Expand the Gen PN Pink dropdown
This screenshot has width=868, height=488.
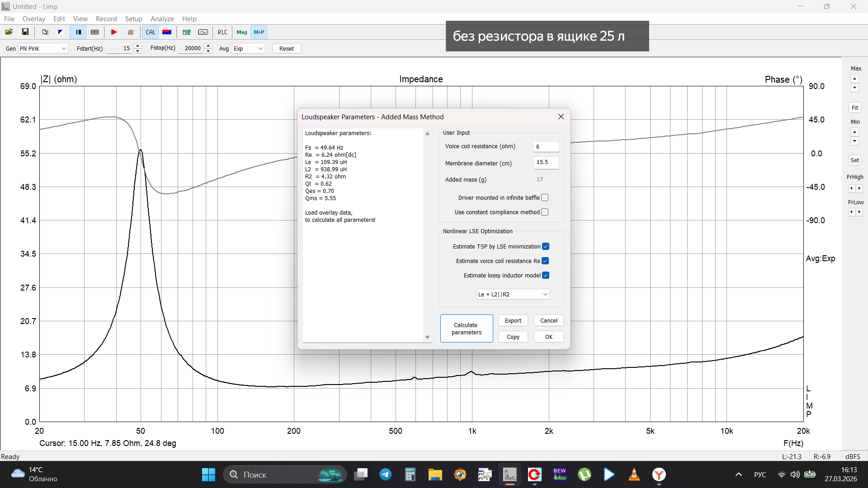[x=43, y=48]
